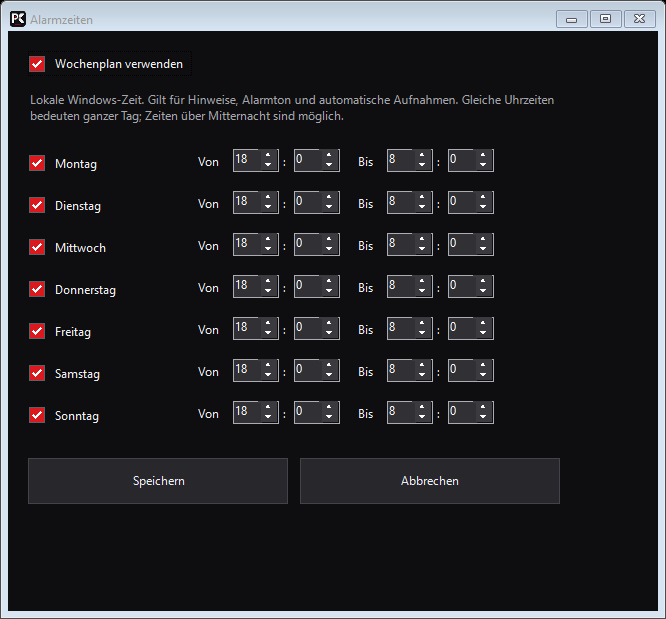This screenshot has height=619, width=666.
Task: Decrease Sonntag Bis hour with down arrow
Action: pyautogui.click(x=422, y=417)
